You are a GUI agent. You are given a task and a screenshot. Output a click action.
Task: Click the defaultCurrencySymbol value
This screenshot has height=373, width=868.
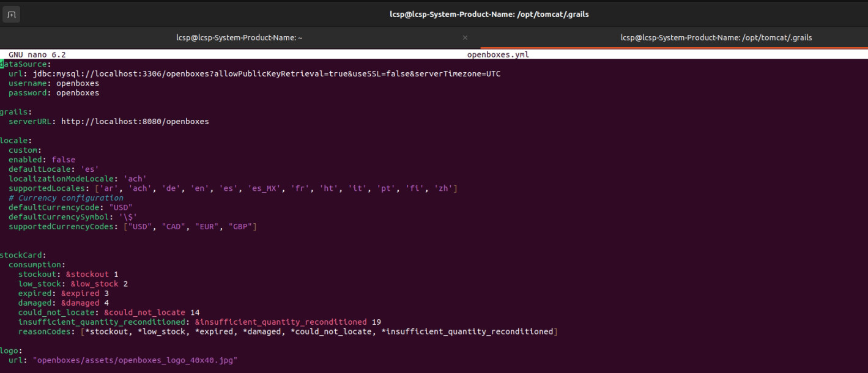[128, 217]
